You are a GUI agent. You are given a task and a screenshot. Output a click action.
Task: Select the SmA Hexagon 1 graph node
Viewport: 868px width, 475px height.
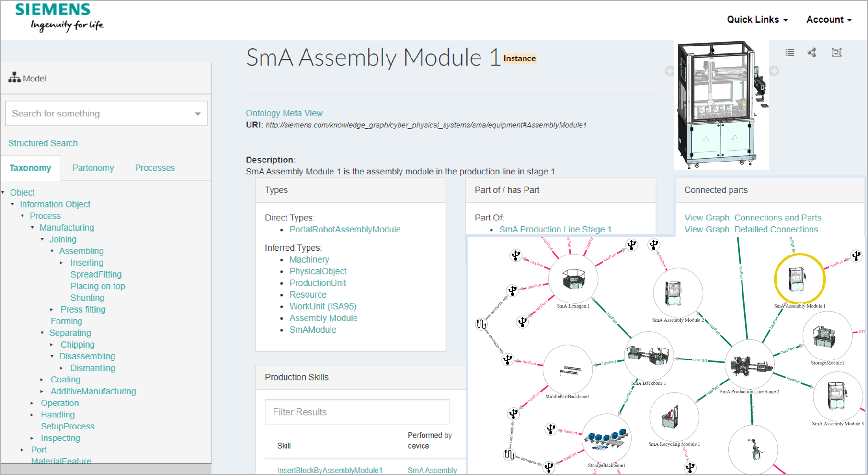click(573, 279)
